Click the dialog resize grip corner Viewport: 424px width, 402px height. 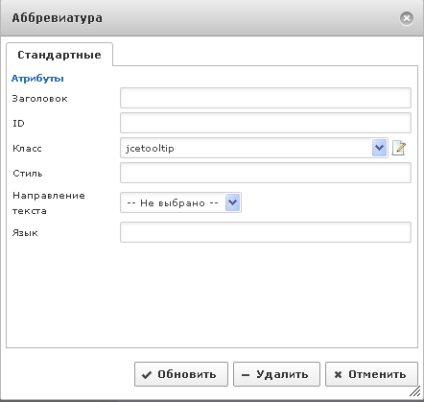[x=415, y=392]
